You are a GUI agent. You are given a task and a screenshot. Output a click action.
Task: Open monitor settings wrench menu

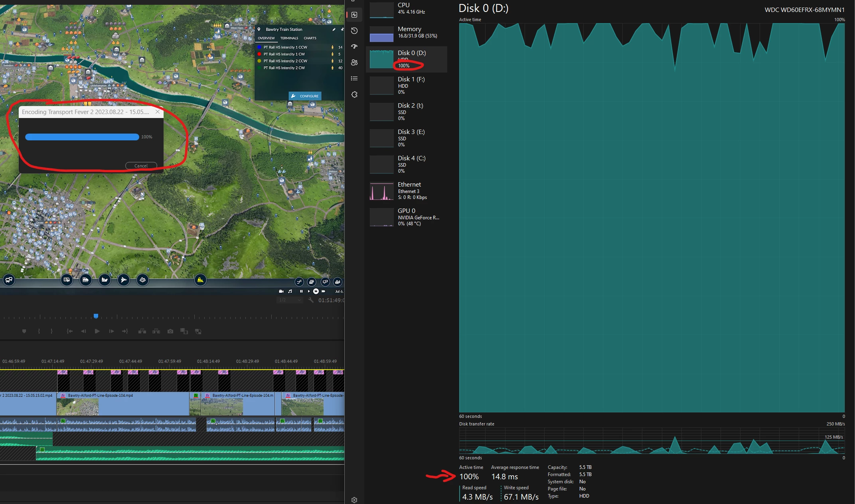point(311,300)
